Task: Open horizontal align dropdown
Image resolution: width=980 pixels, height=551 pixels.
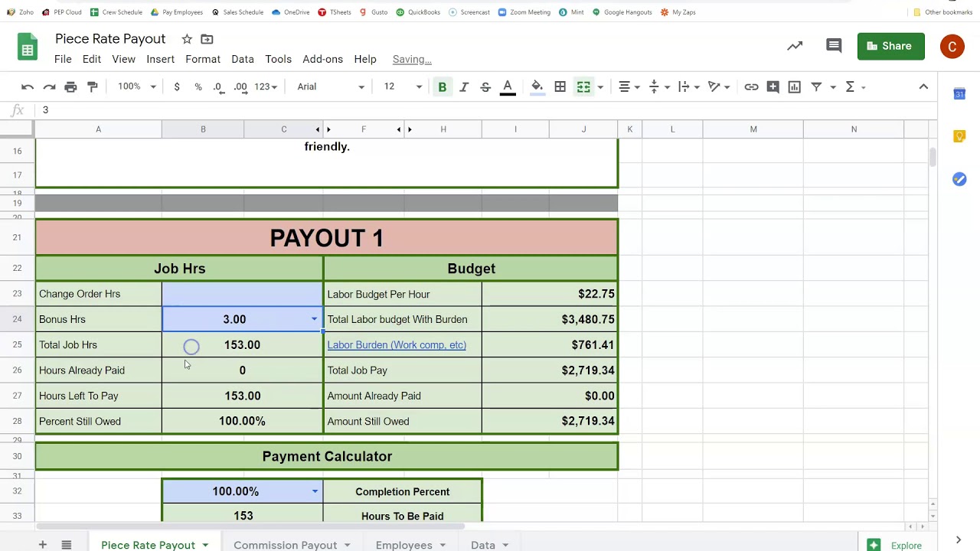Action: (629, 87)
